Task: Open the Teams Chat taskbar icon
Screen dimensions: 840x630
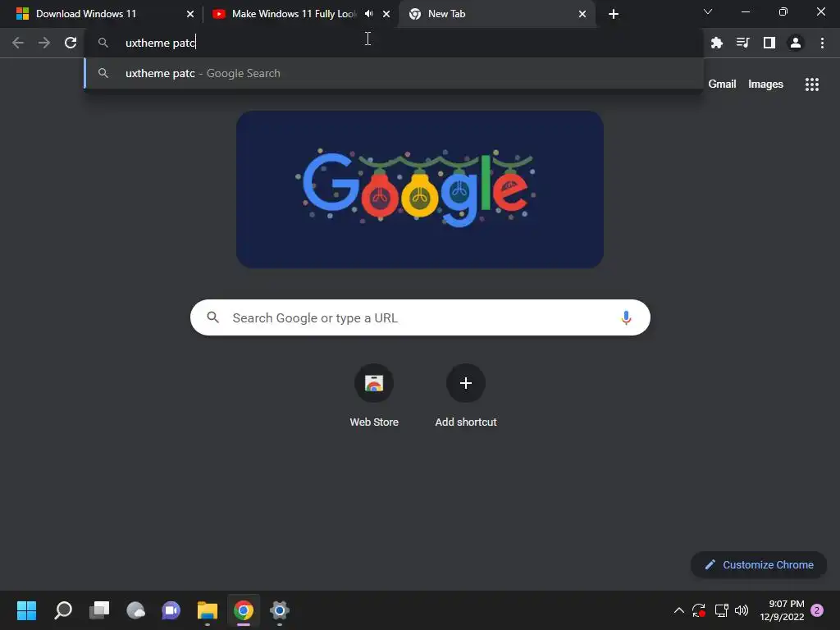Action: (x=171, y=610)
